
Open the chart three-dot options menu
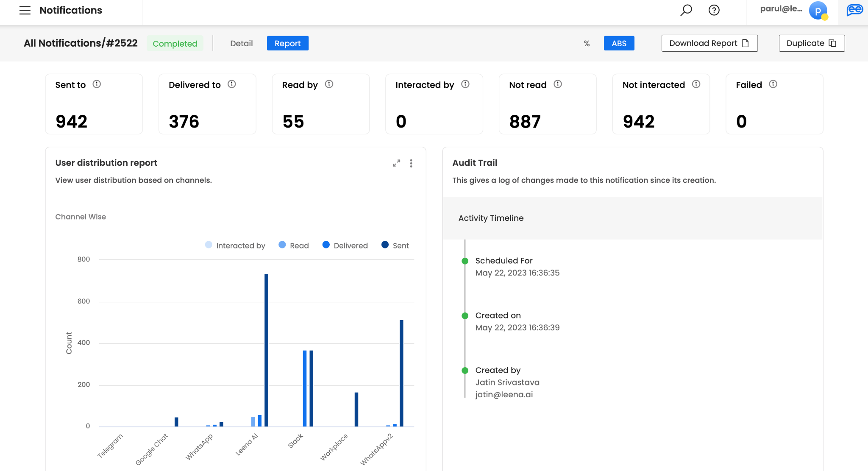pos(411,163)
